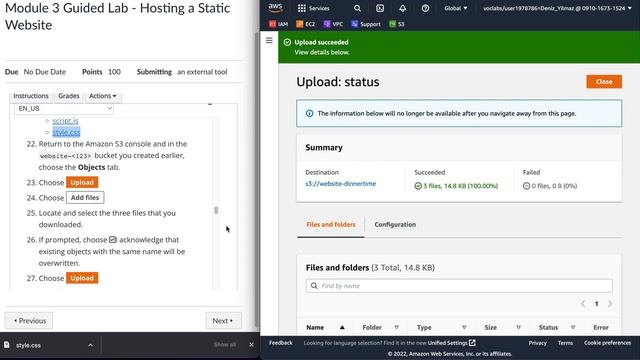This screenshot has height=360, width=640.
Task: Sort the files table by Name ascending arrow
Action: click(342, 327)
